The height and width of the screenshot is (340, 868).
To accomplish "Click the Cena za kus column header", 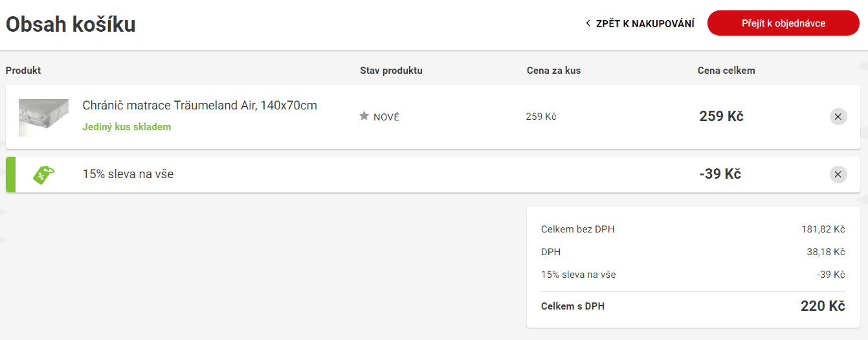I will (553, 71).
